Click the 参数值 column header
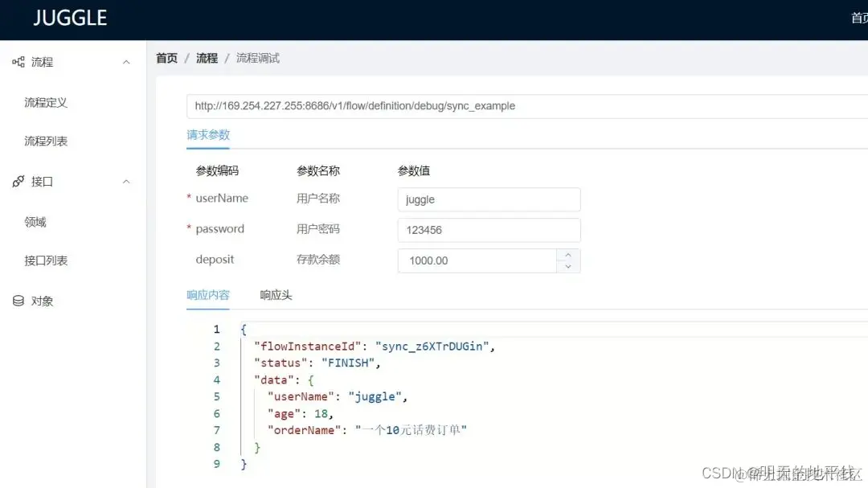The height and width of the screenshot is (488, 868). (414, 171)
